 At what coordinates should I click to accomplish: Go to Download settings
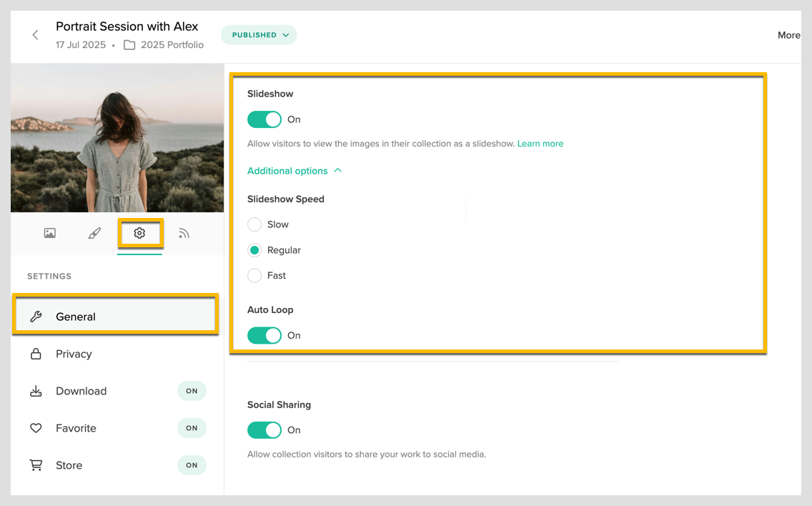(x=81, y=391)
